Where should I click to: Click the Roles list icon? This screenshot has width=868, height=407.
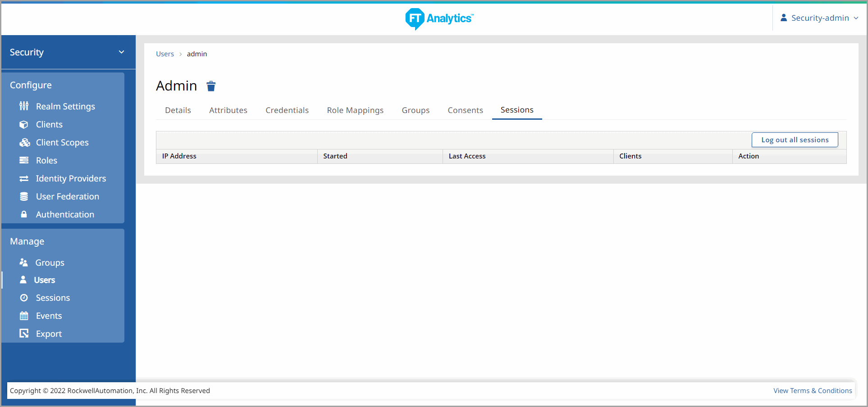point(24,160)
